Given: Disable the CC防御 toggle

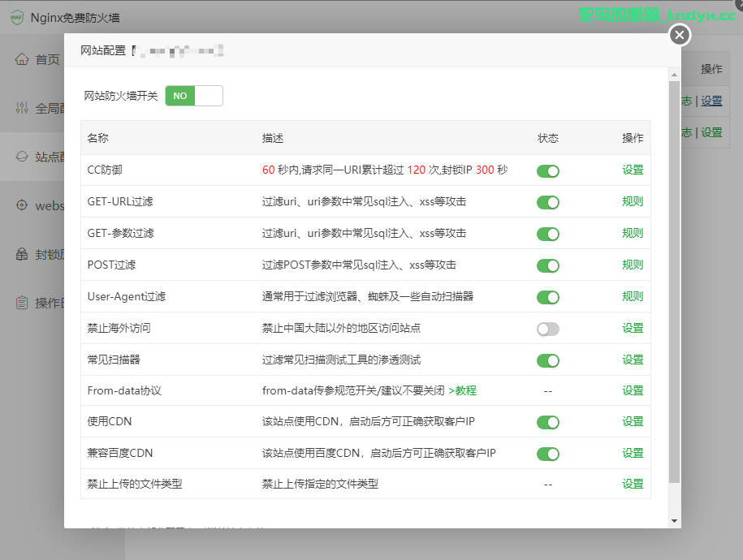Looking at the screenshot, I should pyautogui.click(x=547, y=171).
